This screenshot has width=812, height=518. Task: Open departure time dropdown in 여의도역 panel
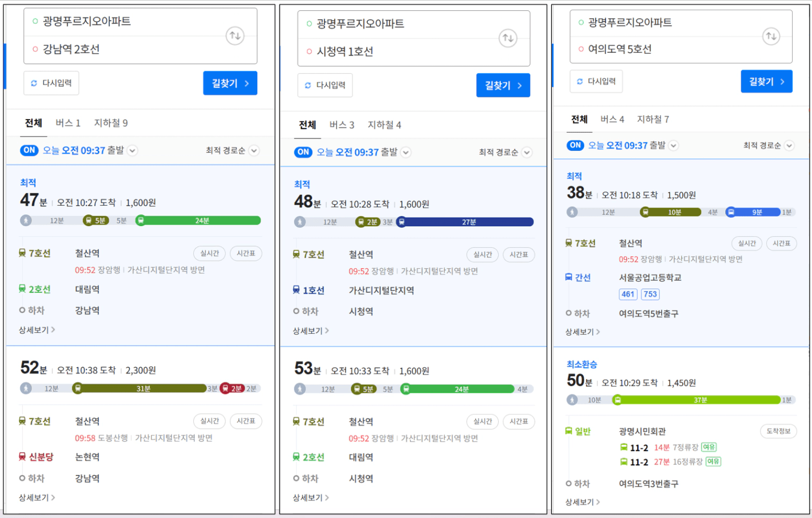point(673,146)
